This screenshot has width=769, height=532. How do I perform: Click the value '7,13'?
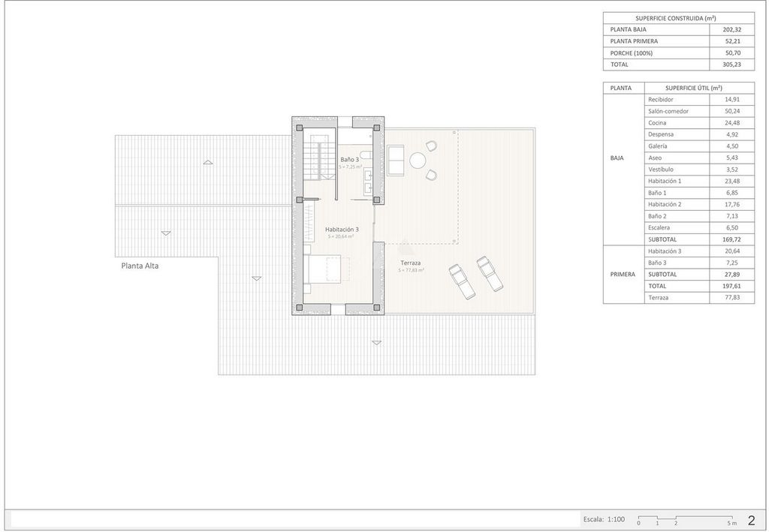coord(732,216)
